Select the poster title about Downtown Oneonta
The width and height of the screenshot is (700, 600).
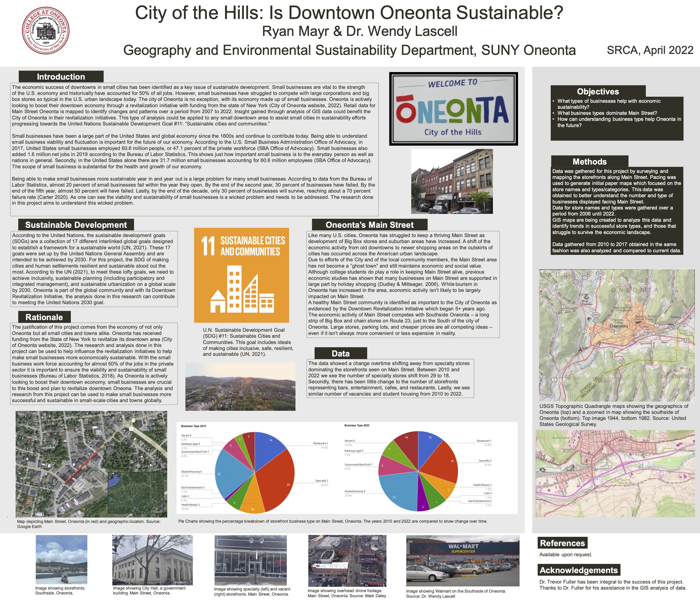point(349,13)
